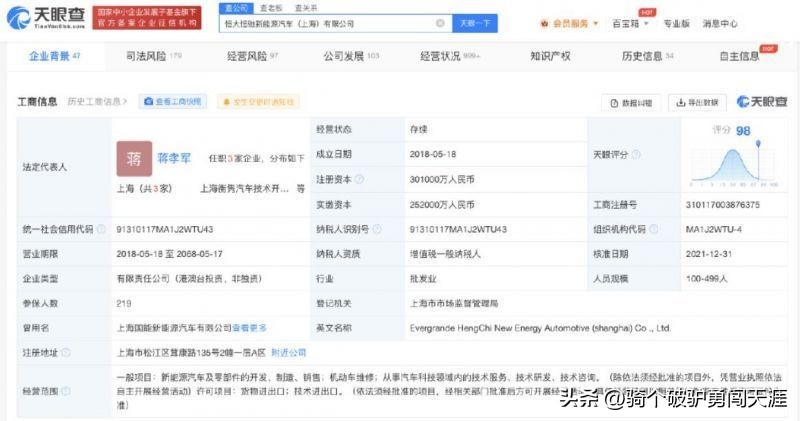Click the crown icon beside 会员服务
The image size is (800, 421).
pyautogui.click(x=544, y=23)
